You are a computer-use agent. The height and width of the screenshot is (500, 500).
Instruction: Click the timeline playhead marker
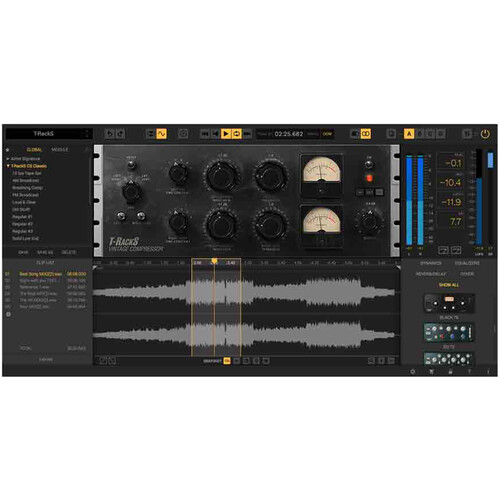214,261
